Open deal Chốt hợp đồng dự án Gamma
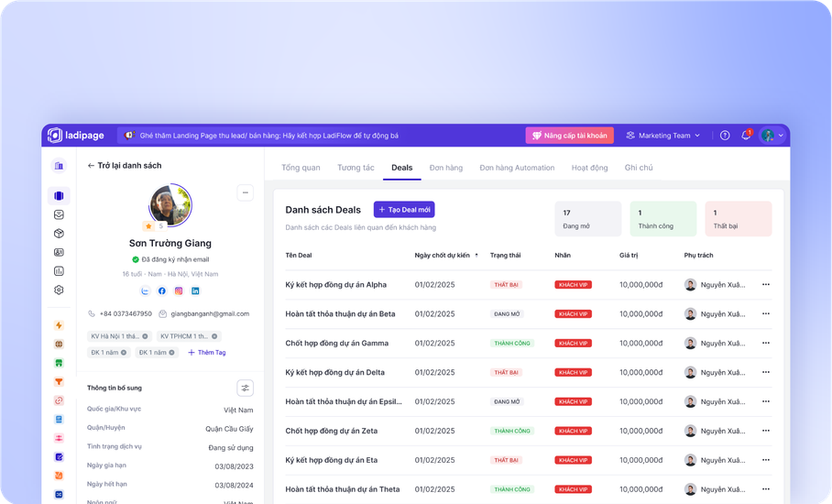This screenshot has height=504, width=832. [337, 343]
